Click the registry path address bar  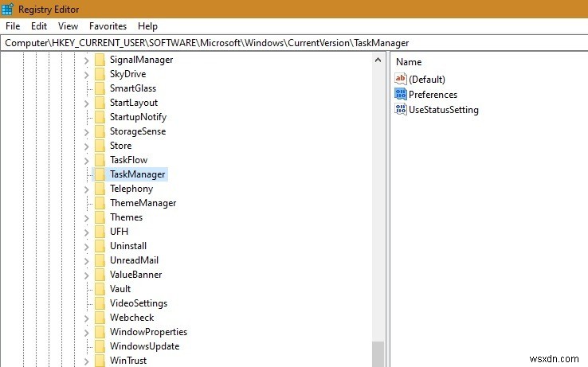pyautogui.click(x=294, y=43)
